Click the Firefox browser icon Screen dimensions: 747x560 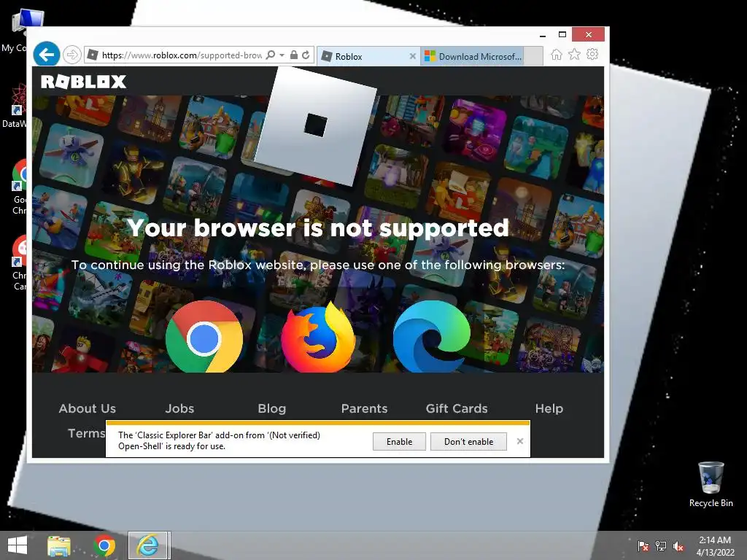[318, 337]
